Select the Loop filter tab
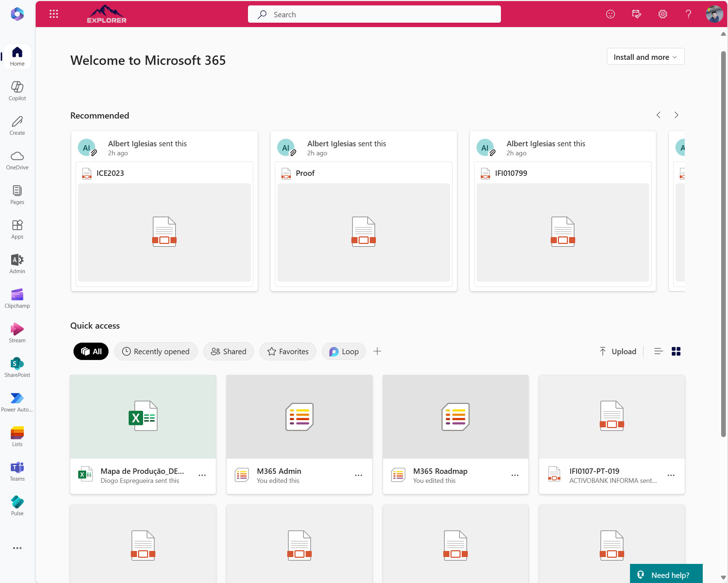This screenshot has height=583, width=728. [x=343, y=351]
